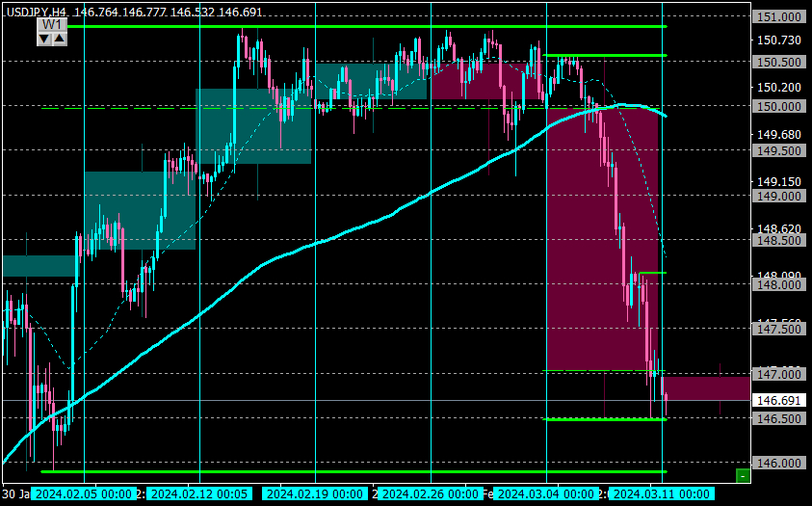This screenshot has height=506, width=812.
Task: Click the 150.500 price label
Action: [x=779, y=62]
